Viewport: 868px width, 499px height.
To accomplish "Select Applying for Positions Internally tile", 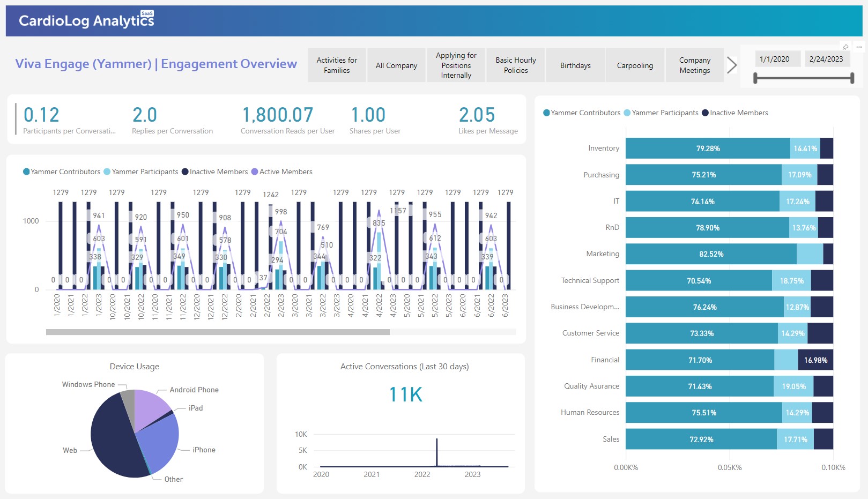I will [456, 65].
